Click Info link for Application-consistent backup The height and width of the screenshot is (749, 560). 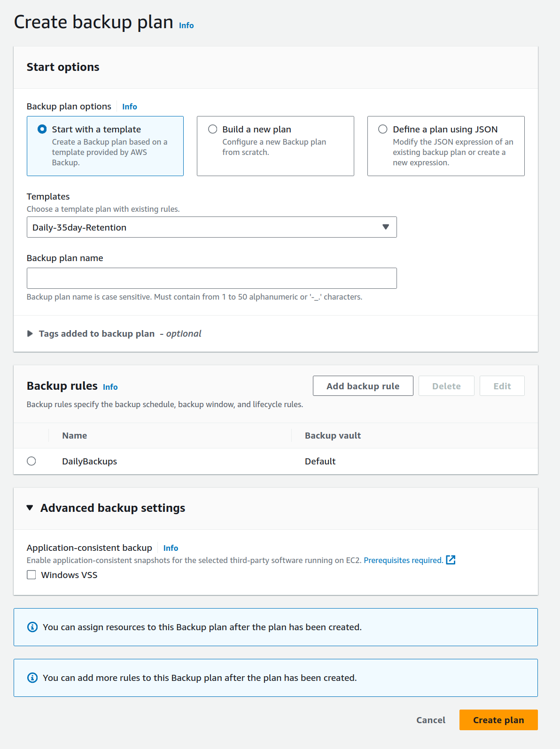171,548
